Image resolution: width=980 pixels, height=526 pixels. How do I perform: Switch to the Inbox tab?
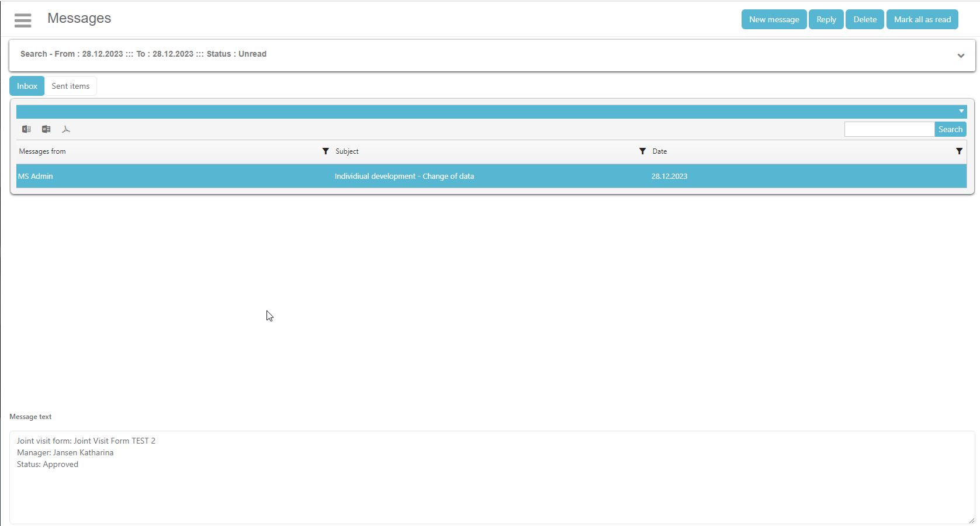27,86
